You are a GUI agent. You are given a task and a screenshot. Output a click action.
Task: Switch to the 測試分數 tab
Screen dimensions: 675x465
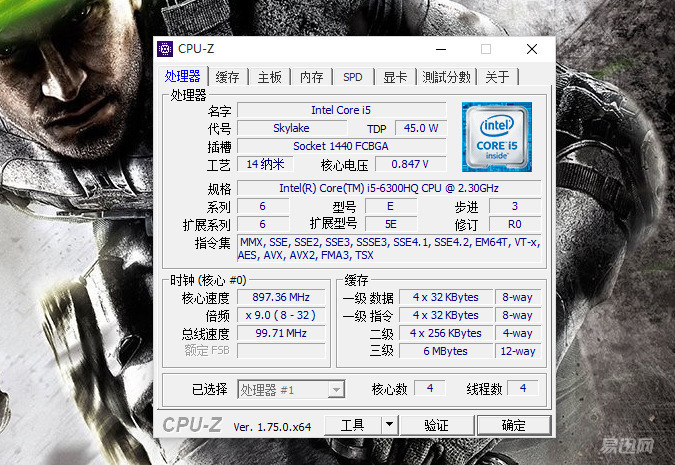click(x=446, y=77)
